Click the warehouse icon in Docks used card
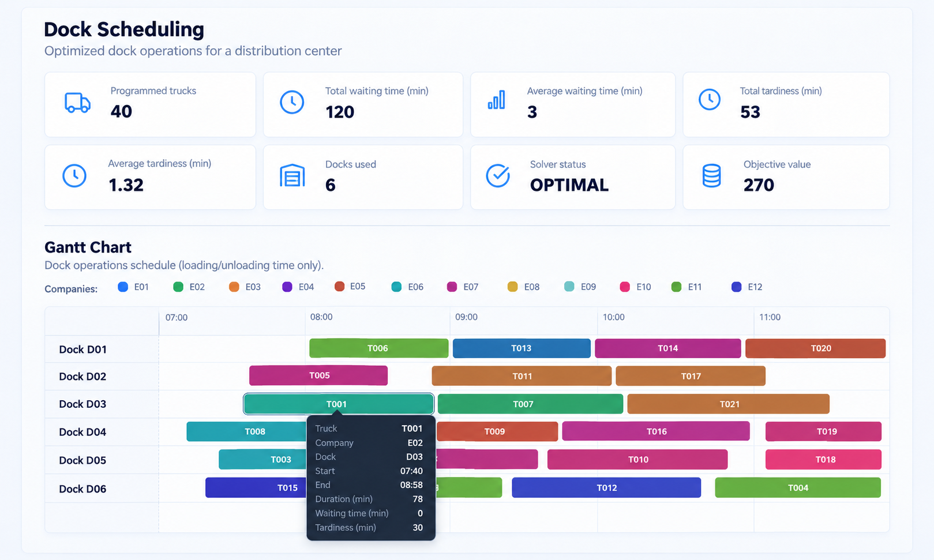The image size is (934, 560). point(292,175)
